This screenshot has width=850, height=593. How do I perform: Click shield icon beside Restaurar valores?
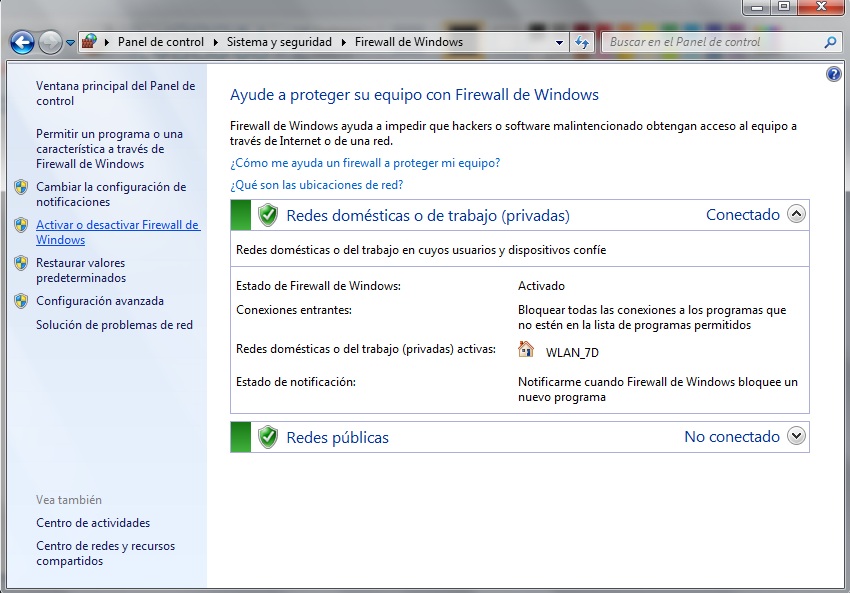coord(21,263)
